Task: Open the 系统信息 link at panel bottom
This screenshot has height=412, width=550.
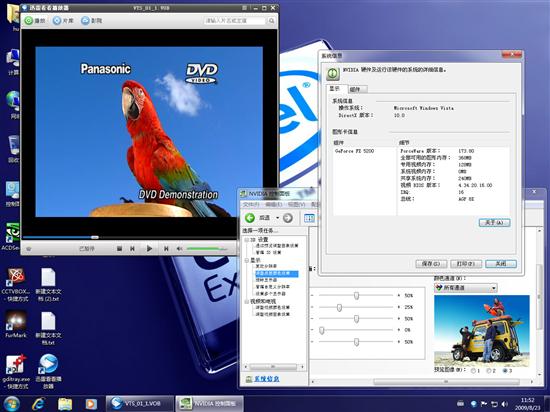Action: 267,379
